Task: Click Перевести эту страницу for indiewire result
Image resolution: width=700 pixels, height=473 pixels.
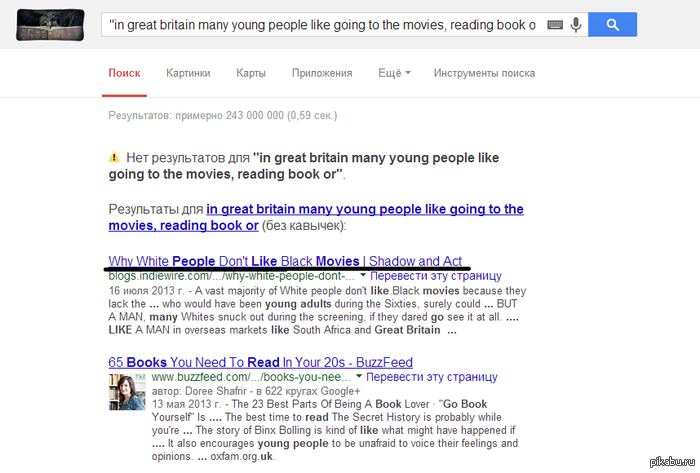Action: coord(436,275)
